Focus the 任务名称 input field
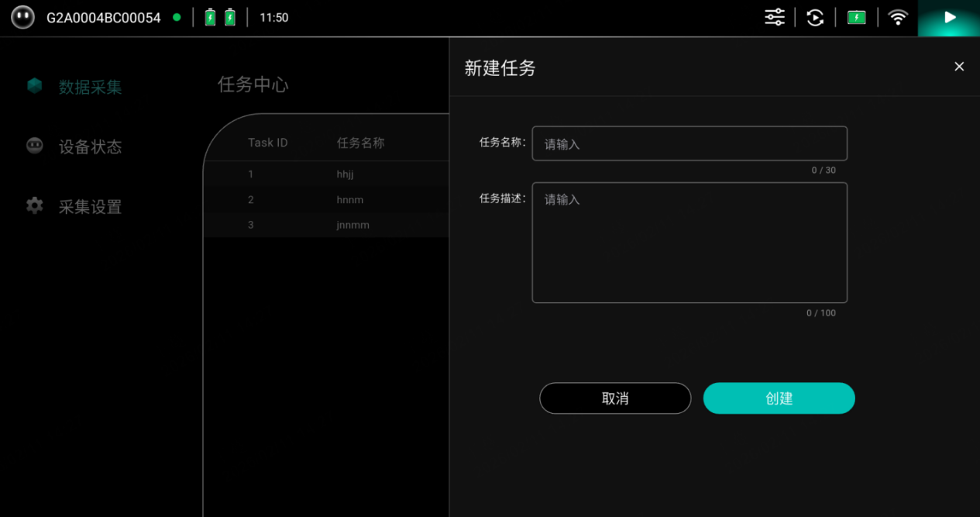 coord(689,143)
